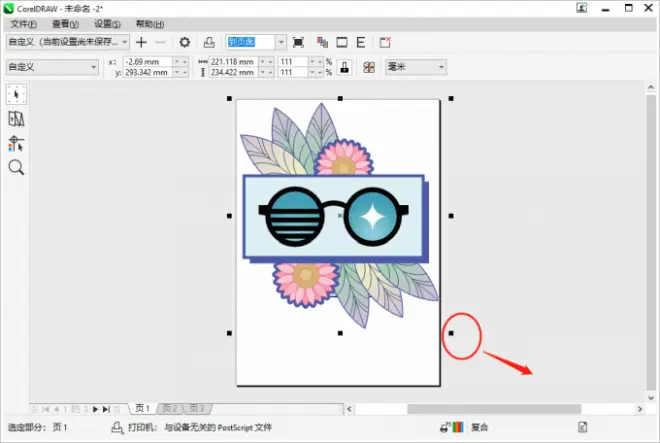Click the horizontal scale percent field

(293, 62)
